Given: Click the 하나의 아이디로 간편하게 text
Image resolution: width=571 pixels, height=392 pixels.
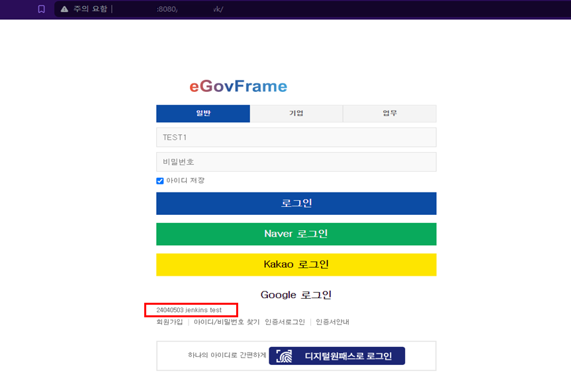Looking at the screenshot, I should [227, 355].
